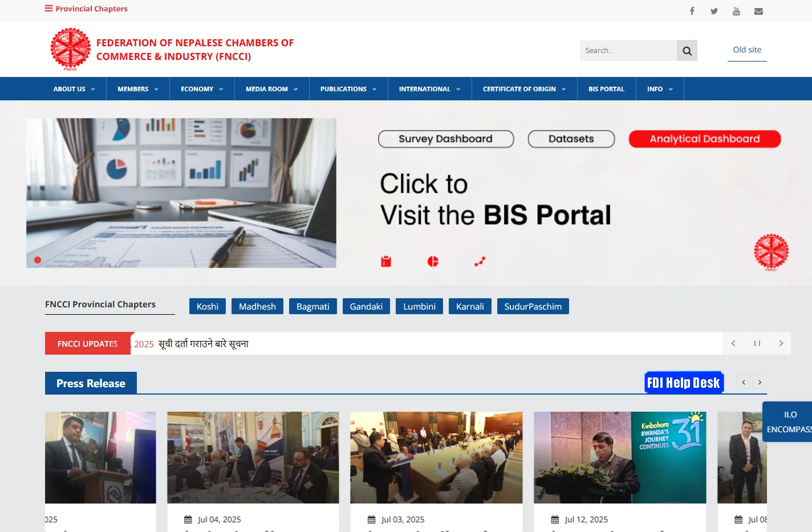This screenshot has width=812, height=532.
Task: Open the Old site link
Action: (x=747, y=50)
